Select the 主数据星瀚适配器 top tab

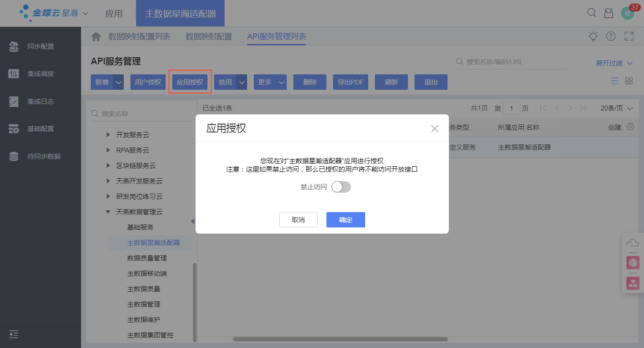coord(181,14)
